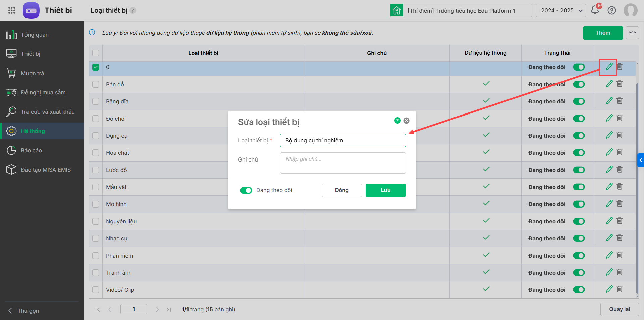Viewport: 644px width, 320px height.
Task: Check the Video/ Clip row checkbox
Action: (96, 290)
